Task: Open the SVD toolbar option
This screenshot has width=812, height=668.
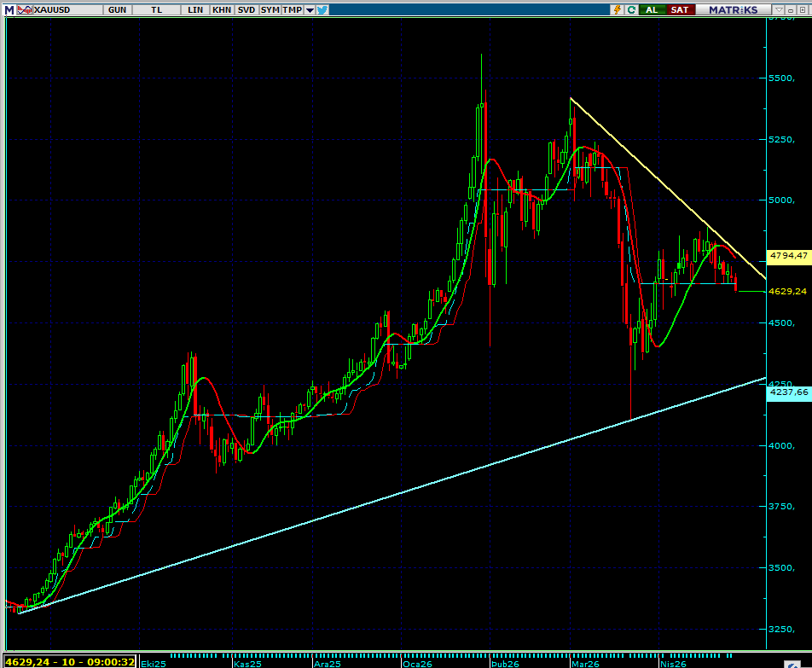Action: (246, 10)
